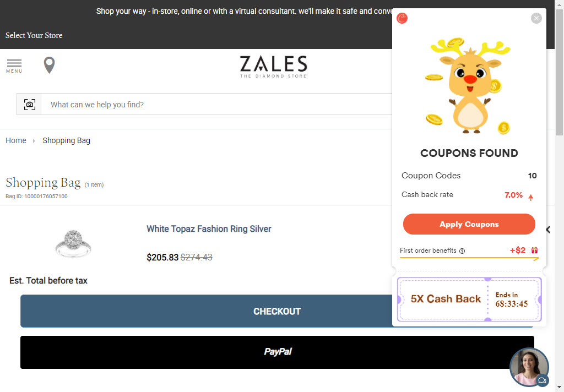This screenshot has width=564, height=392.
Task: Open White Topaz Fashion Ring Silver link
Action: coord(209,228)
